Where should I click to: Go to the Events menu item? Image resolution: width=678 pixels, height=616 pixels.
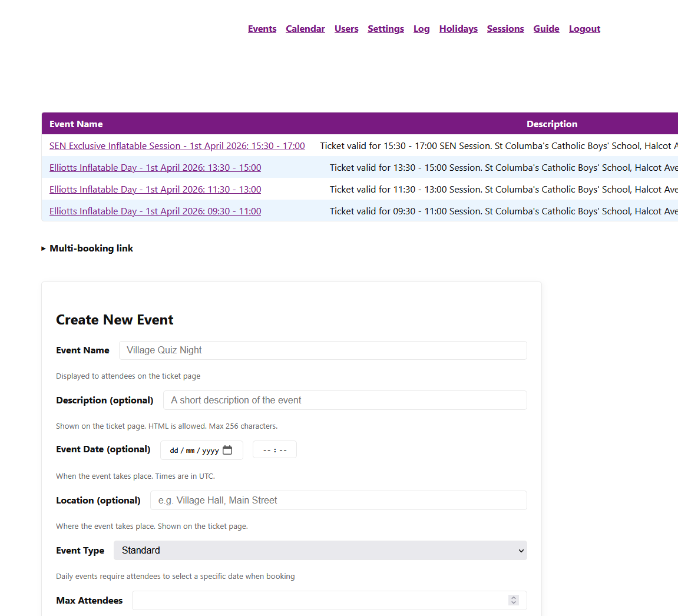tap(262, 29)
